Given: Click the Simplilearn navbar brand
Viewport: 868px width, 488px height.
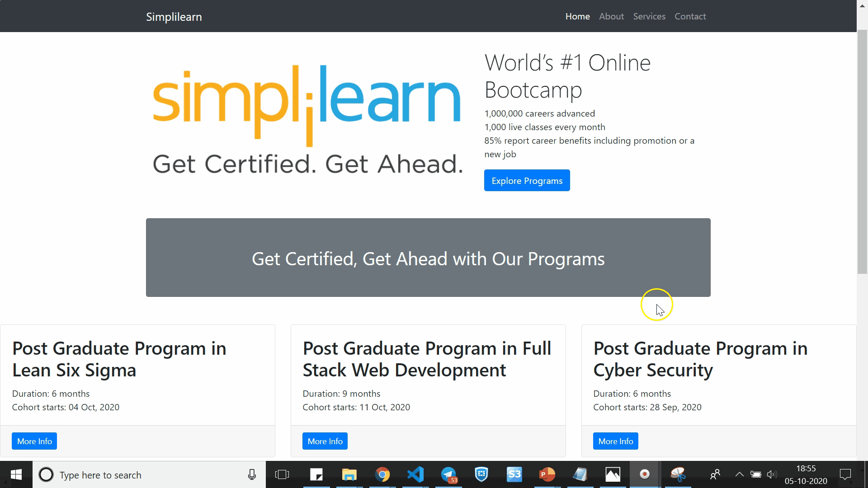Looking at the screenshot, I should click(x=174, y=17).
